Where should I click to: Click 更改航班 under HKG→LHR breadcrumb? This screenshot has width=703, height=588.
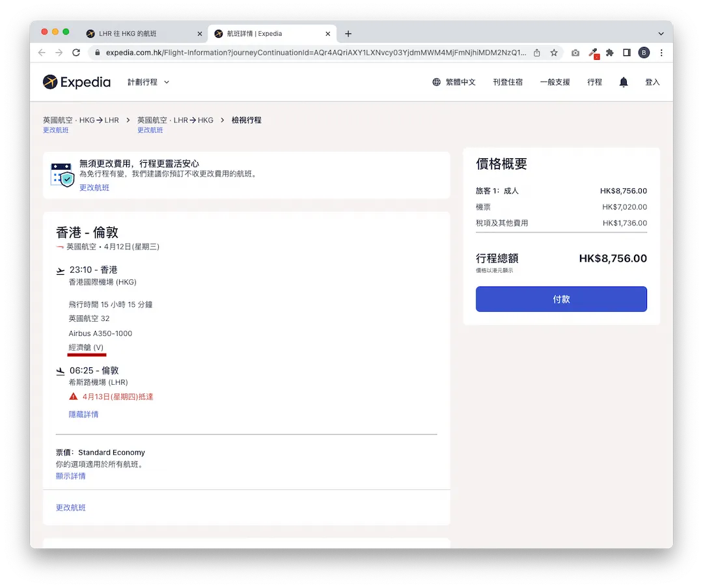(x=55, y=130)
